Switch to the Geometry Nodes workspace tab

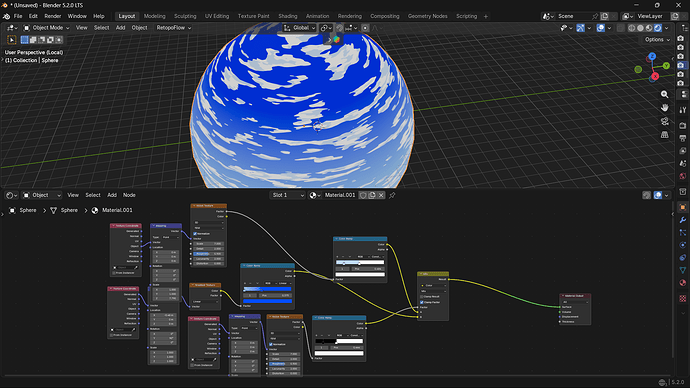click(x=427, y=16)
